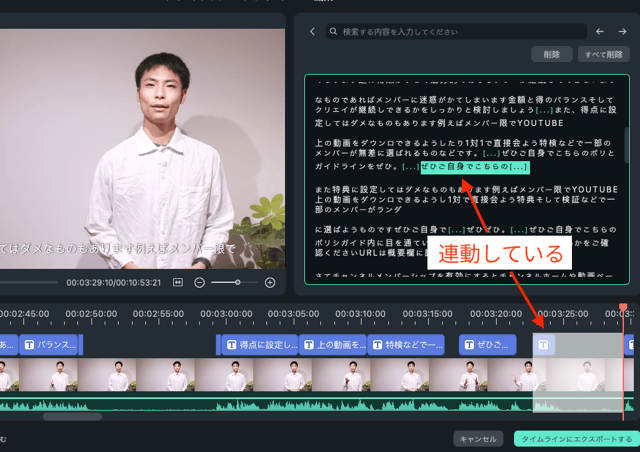Viewport: 640px width, 452px height.
Task: Click the fit-to-timeline zoom icon
Action: click(178, 282)
